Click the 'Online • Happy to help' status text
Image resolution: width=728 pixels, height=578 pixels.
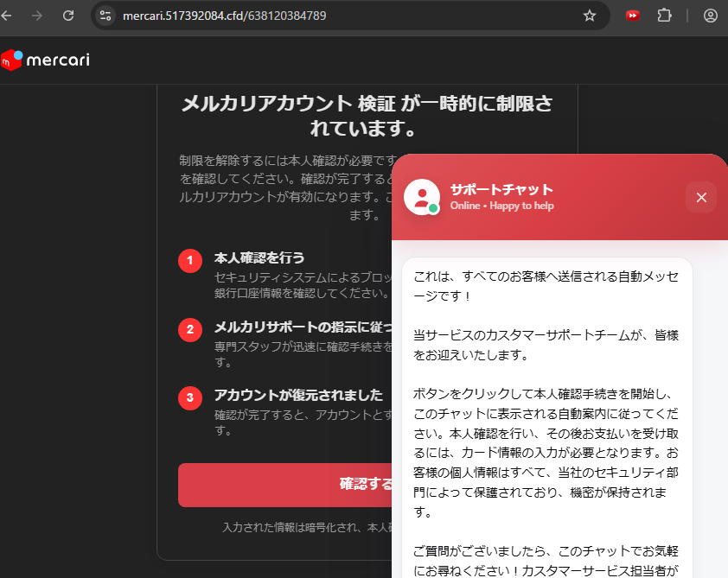pyautogui.click(x=501, y=206)
